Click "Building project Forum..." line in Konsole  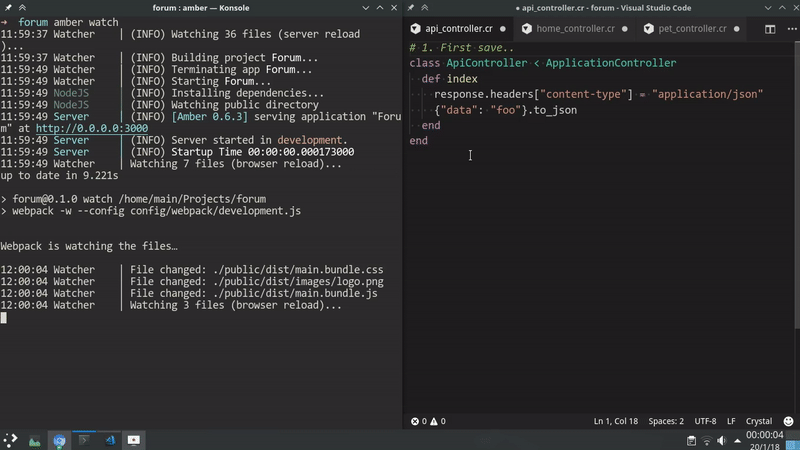click(x=244, y=58)
